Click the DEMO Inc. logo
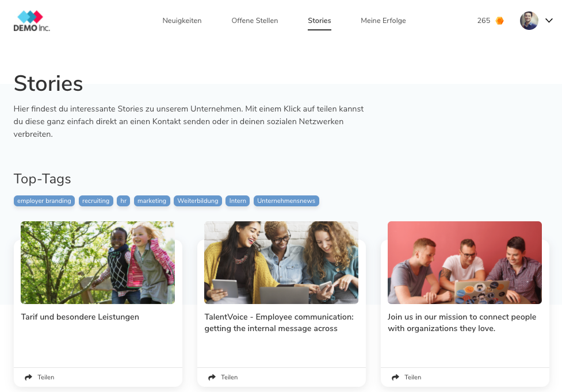Viewport: 562px width, 392px height. click(x=32, y=21)
